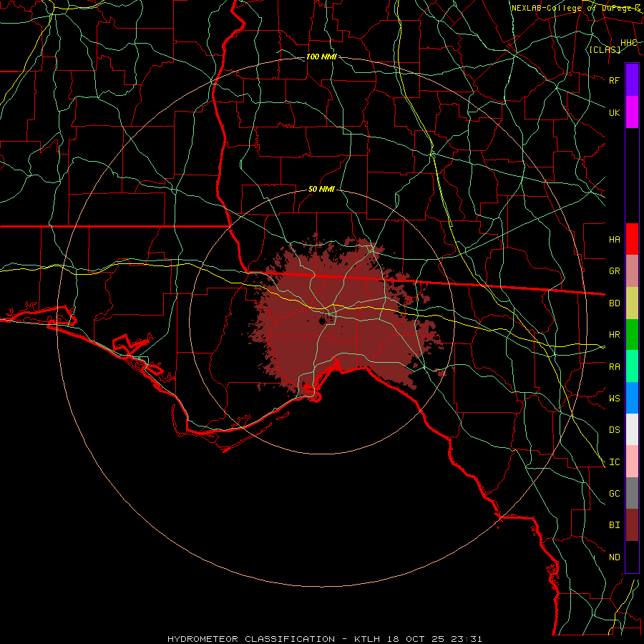
Task: Click the IC legend label
Action: tap(615, 462)
